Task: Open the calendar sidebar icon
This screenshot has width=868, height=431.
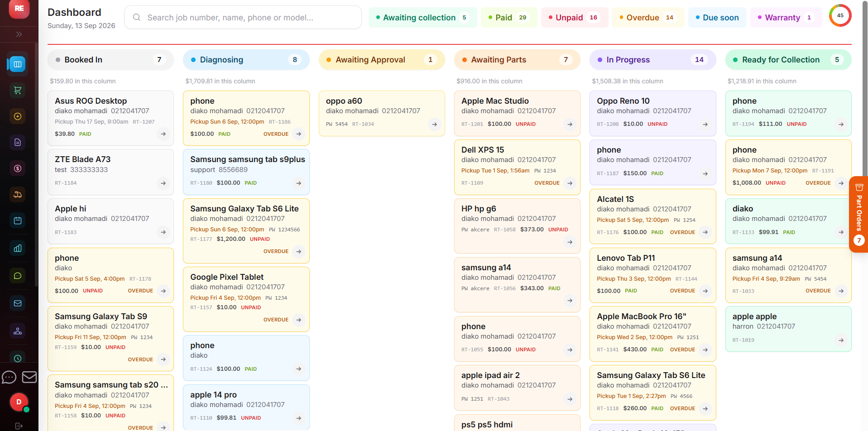Action: click(18, 220)
